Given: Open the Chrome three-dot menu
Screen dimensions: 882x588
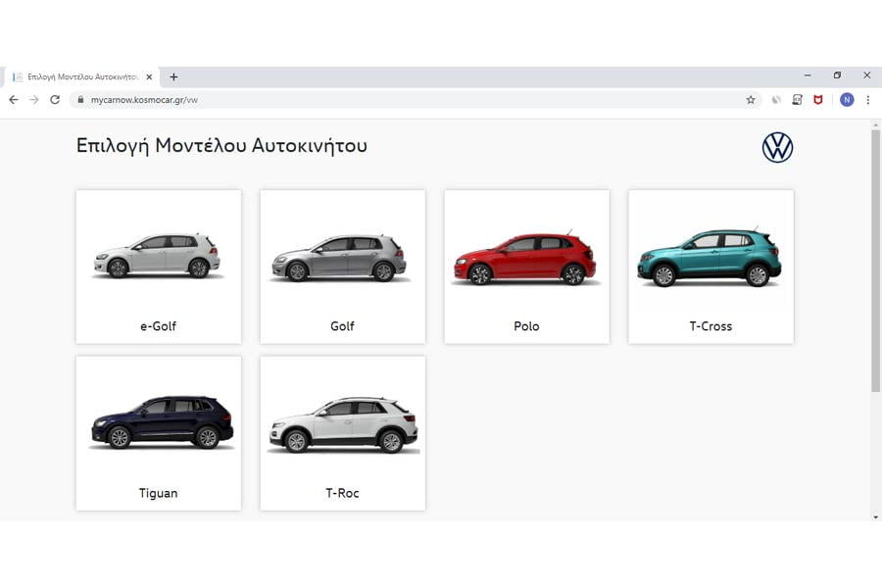Looking at the screenshot, I should click(x=868, y=99).
